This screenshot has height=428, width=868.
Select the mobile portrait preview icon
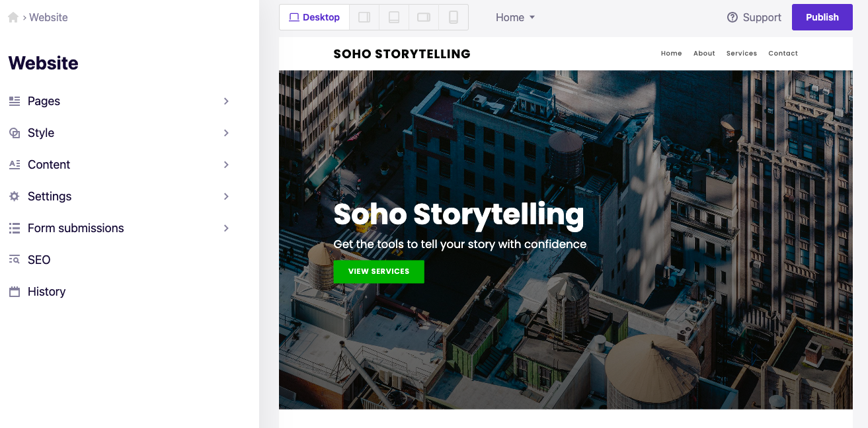(x=454, y=17)
